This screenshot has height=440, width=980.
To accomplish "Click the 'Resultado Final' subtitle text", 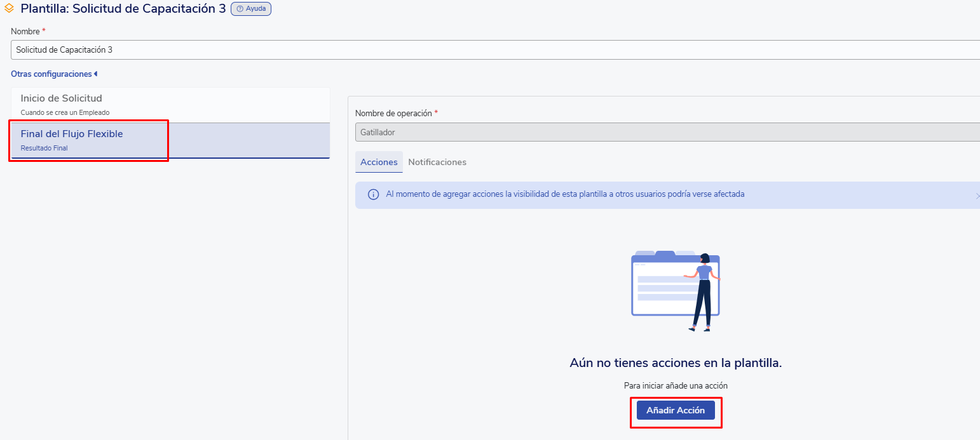I will coord(44,148).
